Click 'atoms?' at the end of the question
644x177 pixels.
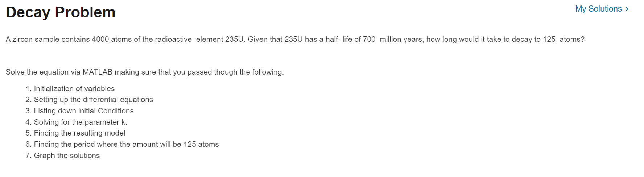tap(572, 39)
